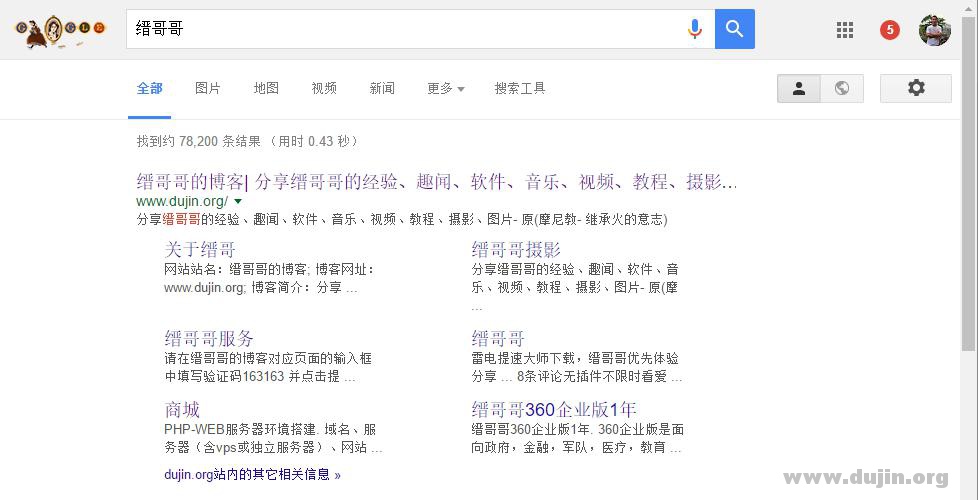Click the Google doodle logo
978x500 pixels.
61,30
